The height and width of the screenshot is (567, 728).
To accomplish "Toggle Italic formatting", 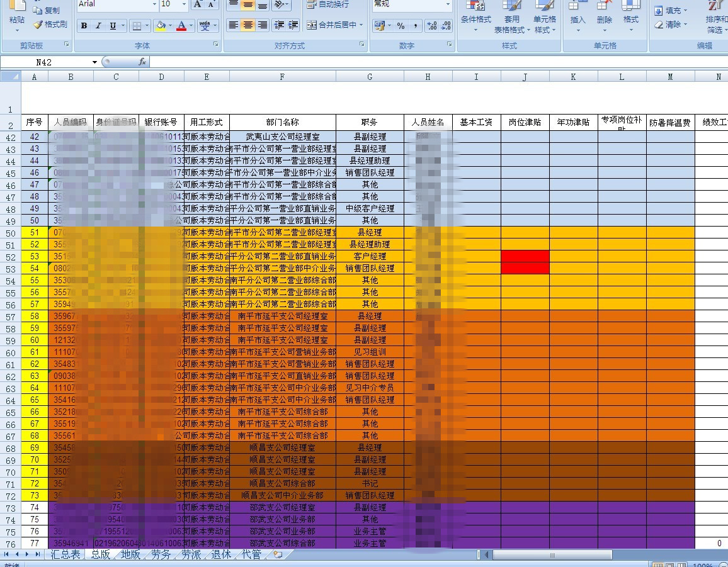I will click(98, 26).
